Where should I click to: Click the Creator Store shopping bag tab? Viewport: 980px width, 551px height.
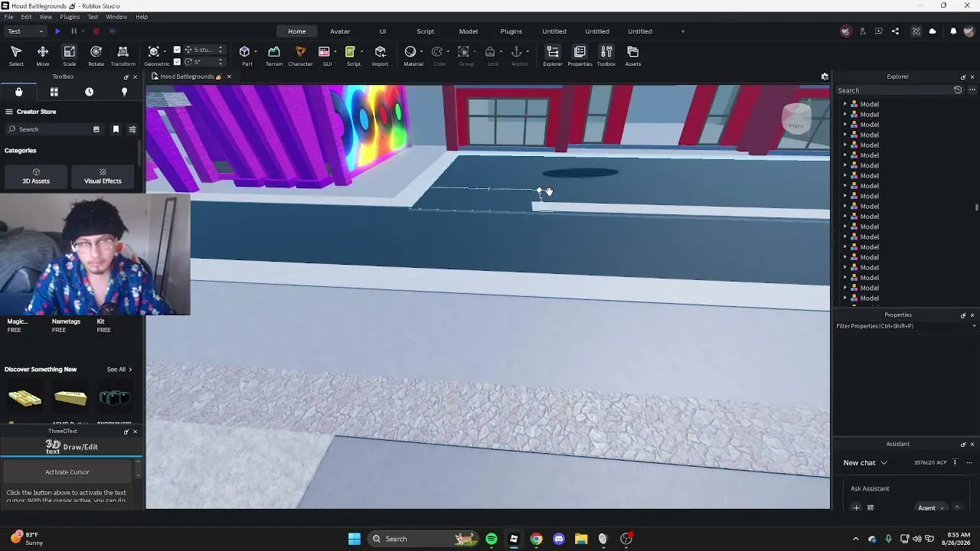tap(18, 92)
